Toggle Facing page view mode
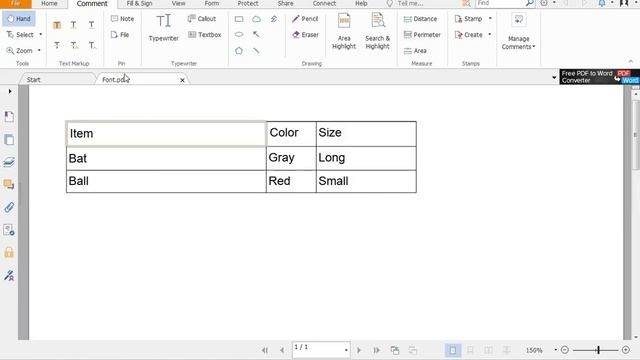Screen dimensions: 640x360 [489, 350]
